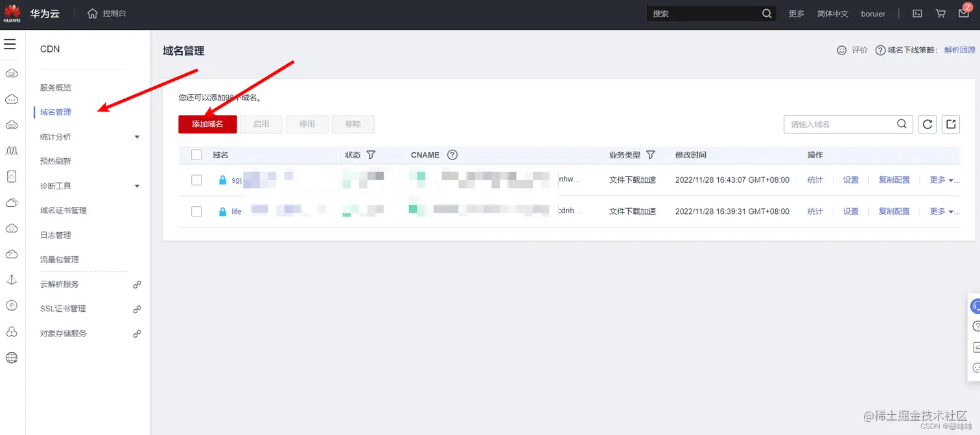Click the CNAME help question icon
980x435 pixels.
[452, 155]
